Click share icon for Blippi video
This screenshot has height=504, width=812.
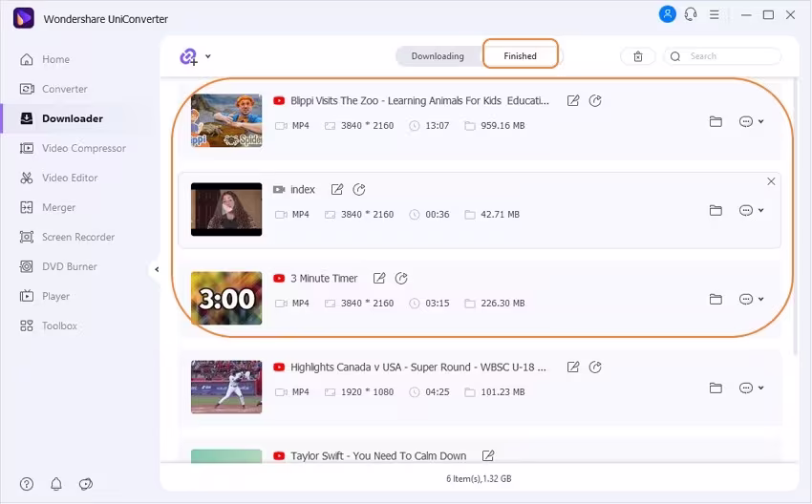pos(595,100)
